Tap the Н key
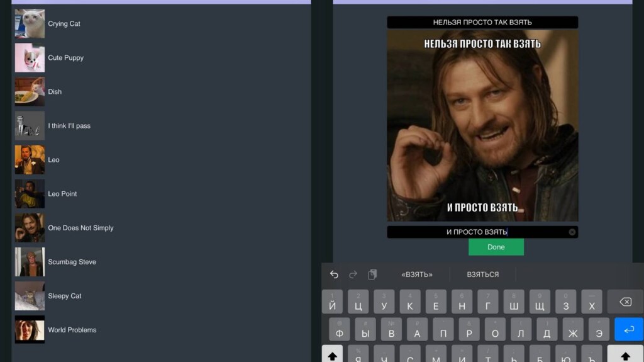Screen dimensions: 644x362 pos(462,302)
